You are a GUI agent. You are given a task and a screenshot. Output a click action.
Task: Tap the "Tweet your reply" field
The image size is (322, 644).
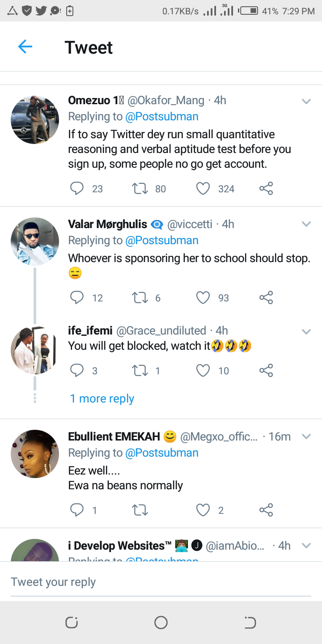coord(161,582)
